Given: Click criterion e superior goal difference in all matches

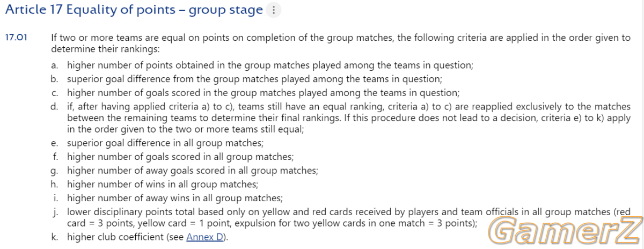Looking at the screenshot, I should pyautogui.click(x=165, y=143).
